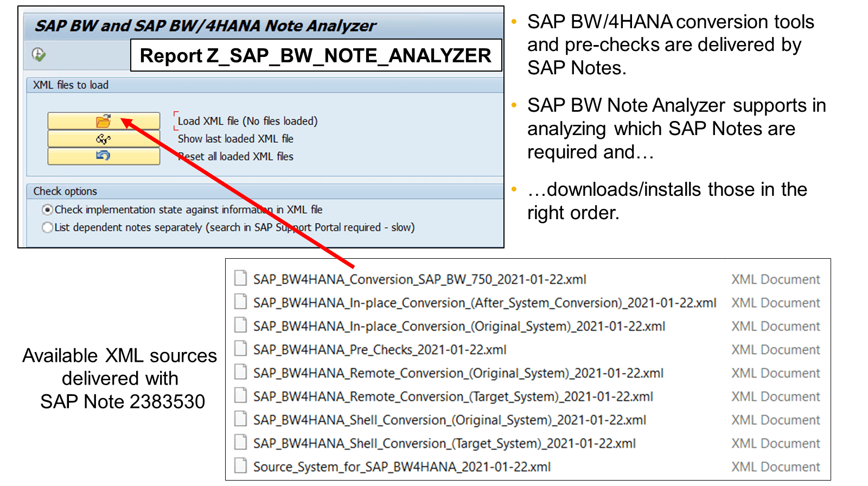Click file icon of Remote_Conversion Target_System xml

coord(240,395)
